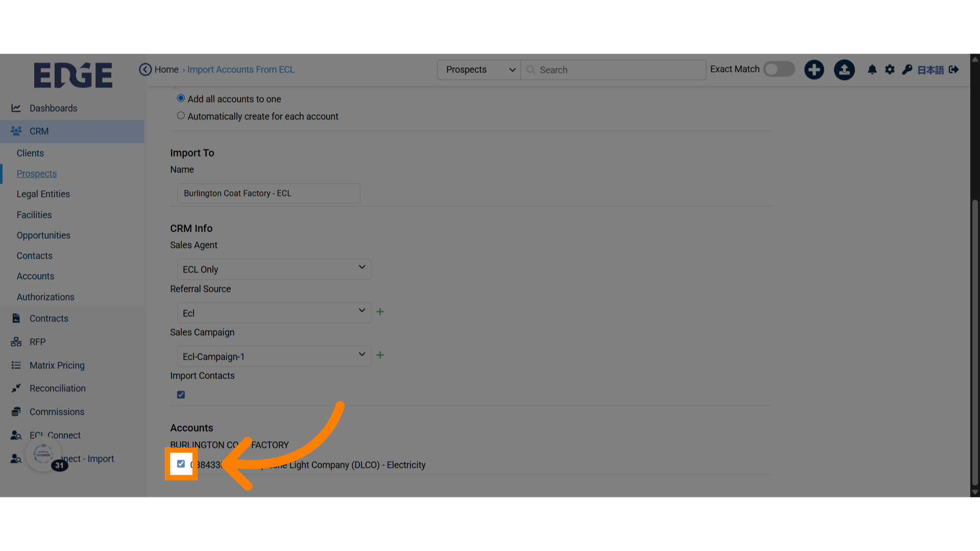980x551 pixels.
Task: Open CRM section in the sidebar
Action: click(x=39, y=131)
